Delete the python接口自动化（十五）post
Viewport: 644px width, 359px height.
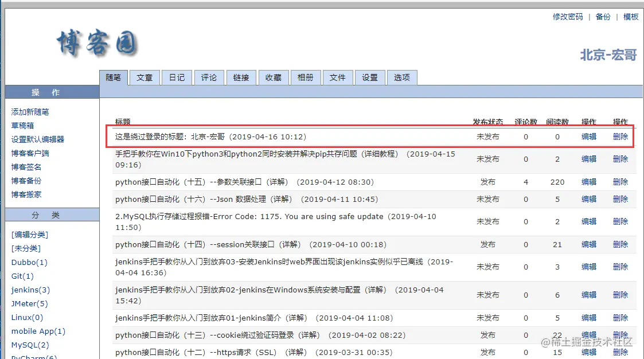pos(620,182)
